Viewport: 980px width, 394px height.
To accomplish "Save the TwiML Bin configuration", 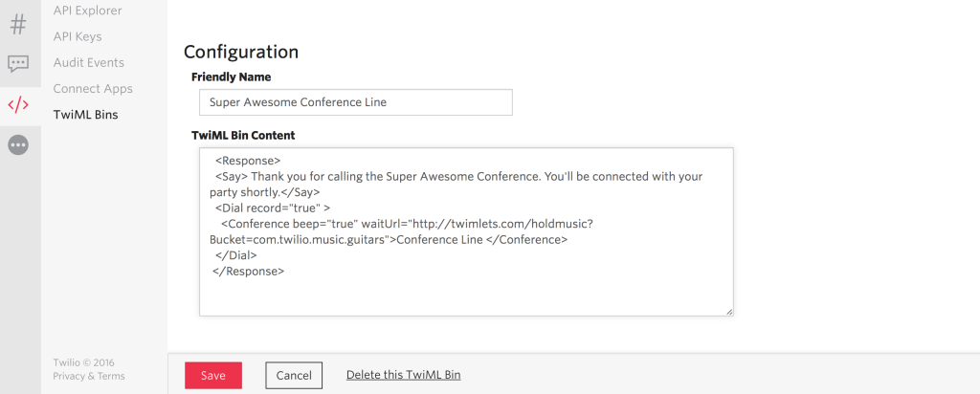I will (x=213, y=376).
